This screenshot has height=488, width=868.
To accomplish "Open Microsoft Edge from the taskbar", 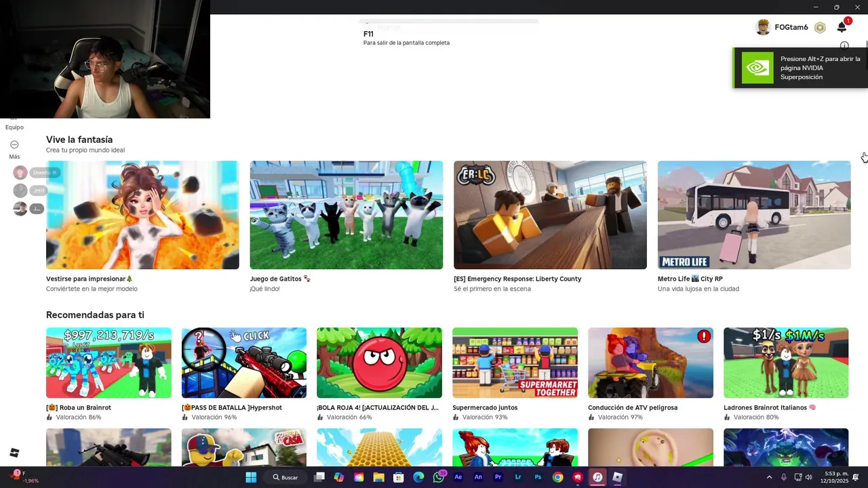I will [418, 477].
